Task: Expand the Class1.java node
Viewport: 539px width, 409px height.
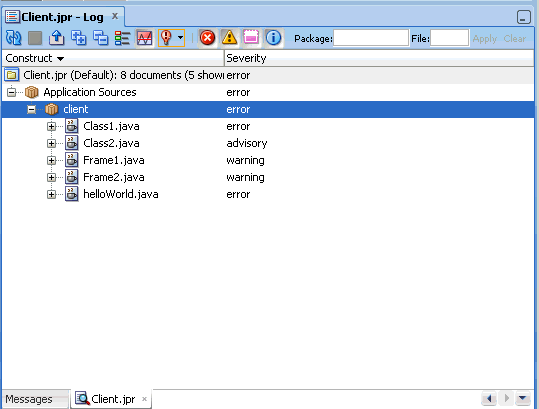Action: point(51,126)
